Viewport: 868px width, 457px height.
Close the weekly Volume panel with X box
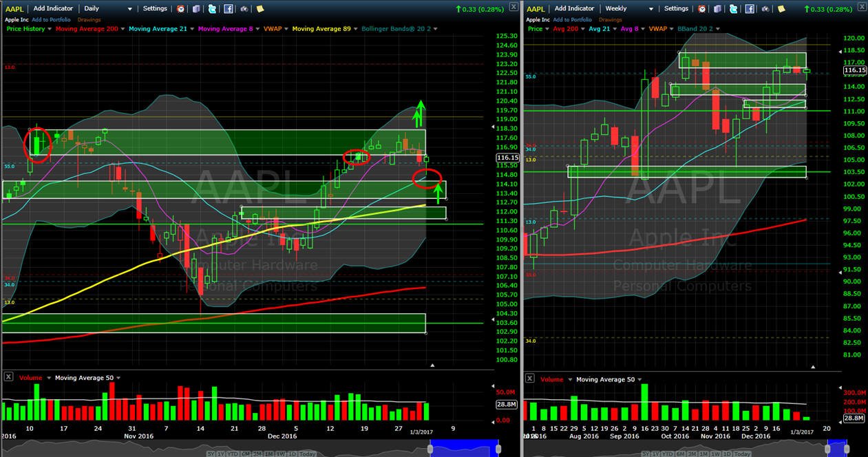[x=529, y=378]
